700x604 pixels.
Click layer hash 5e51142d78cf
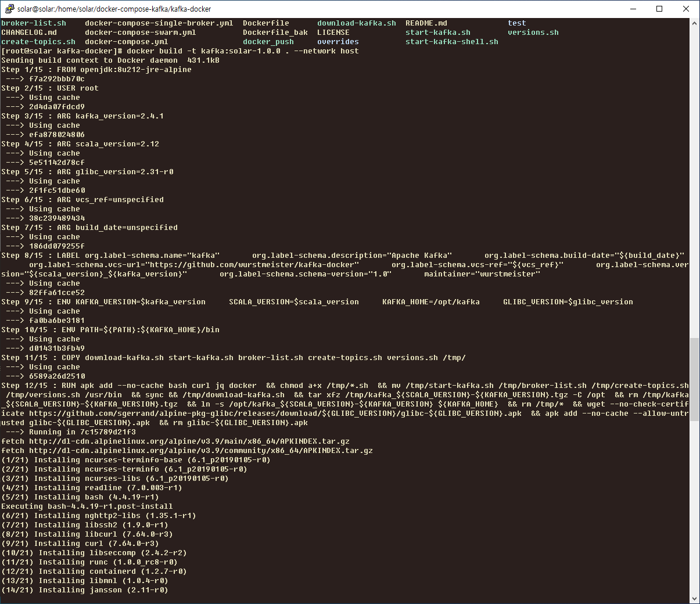[x=57, y=163]
